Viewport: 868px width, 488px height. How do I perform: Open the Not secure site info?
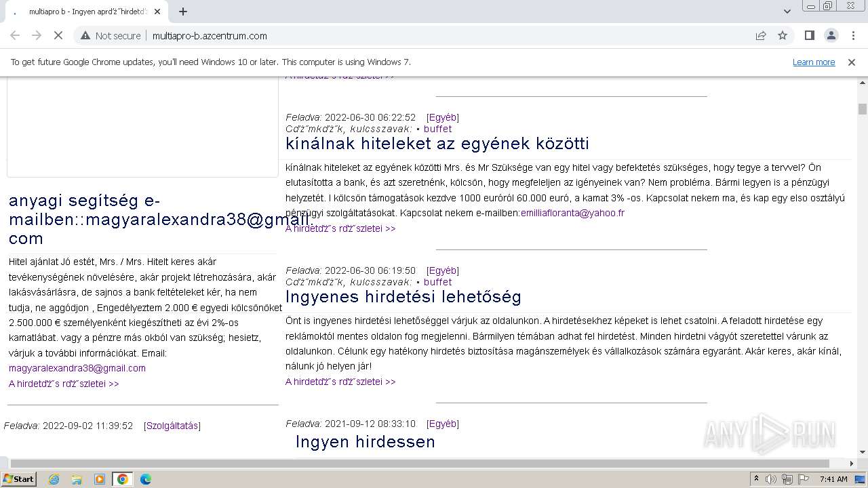111,36
